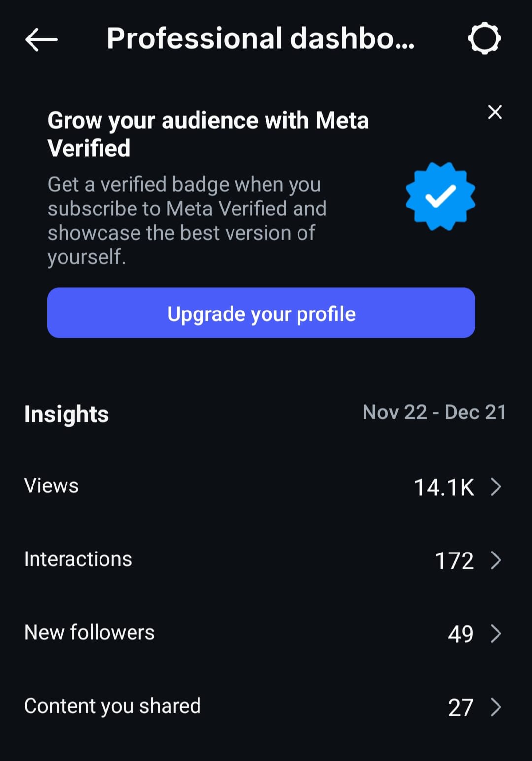Expand Views using its chevron arrow
This screenshot has height=761, width=532.
pos(496,487)
